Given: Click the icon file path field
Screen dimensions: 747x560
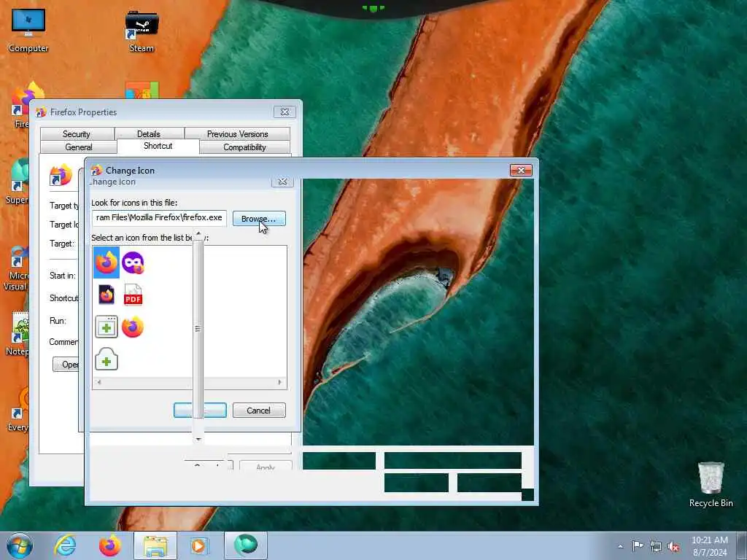Looking at the screenshot, I should point(159,217).
